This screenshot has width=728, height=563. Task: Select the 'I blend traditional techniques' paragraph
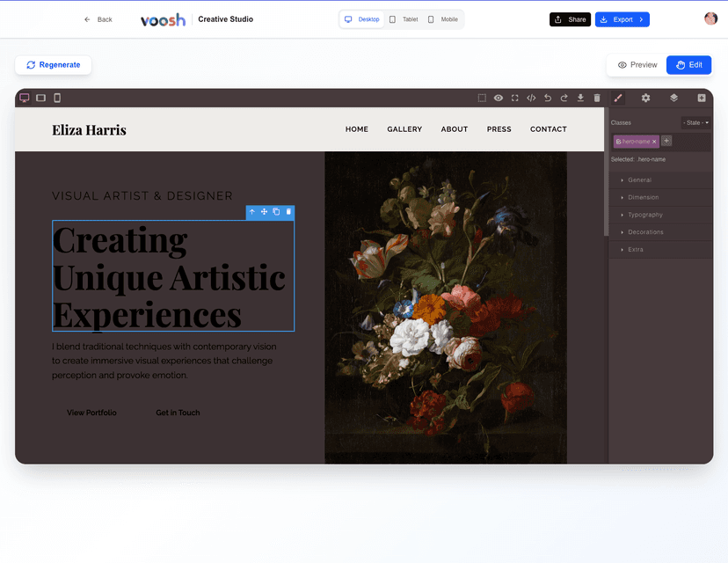pos(164,361)
